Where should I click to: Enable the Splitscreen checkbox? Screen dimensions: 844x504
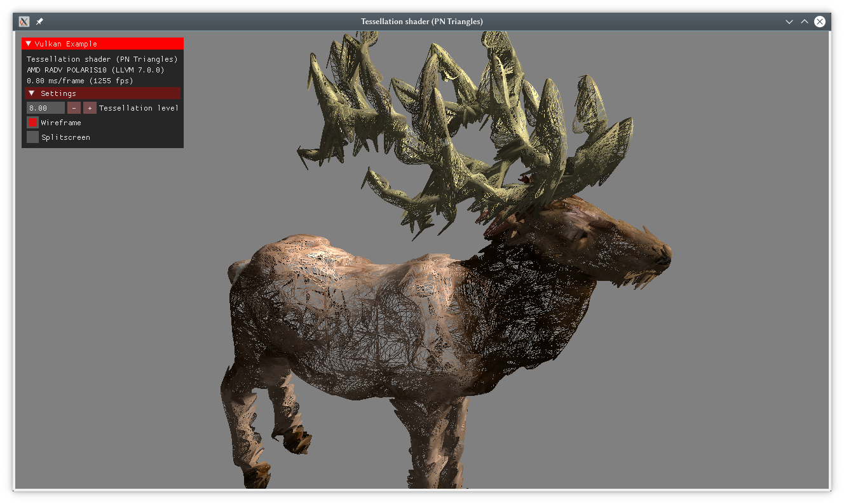click(33, 137)
